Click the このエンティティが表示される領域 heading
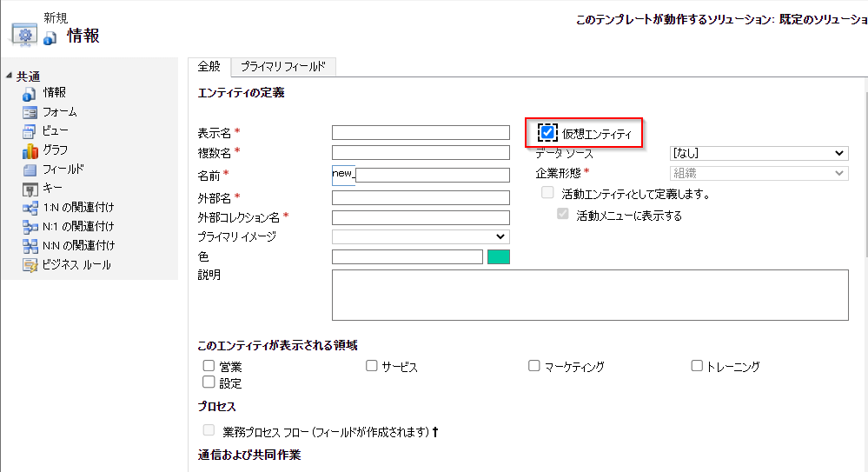868x472 pixels. tap(277, 345)
